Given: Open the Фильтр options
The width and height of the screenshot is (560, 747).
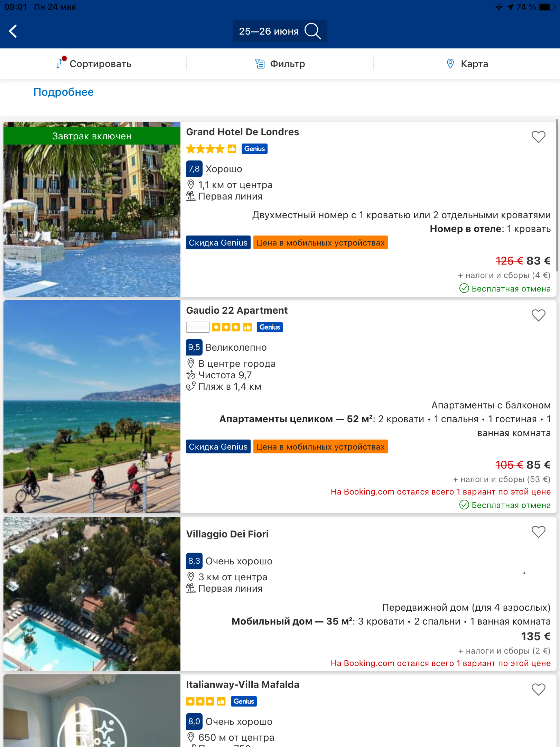Looking at the screenshot, I should click(x=287, y=64).
